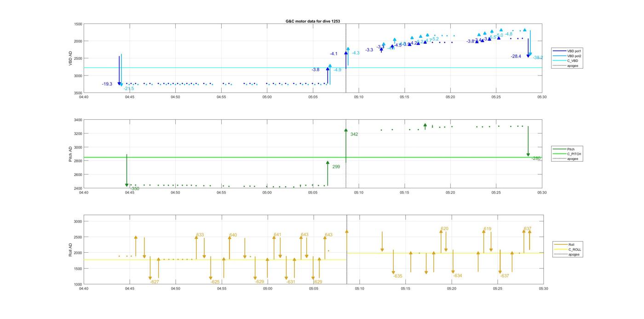Click the y-axis tick '3500' on VBD plot

coord(78,93)
